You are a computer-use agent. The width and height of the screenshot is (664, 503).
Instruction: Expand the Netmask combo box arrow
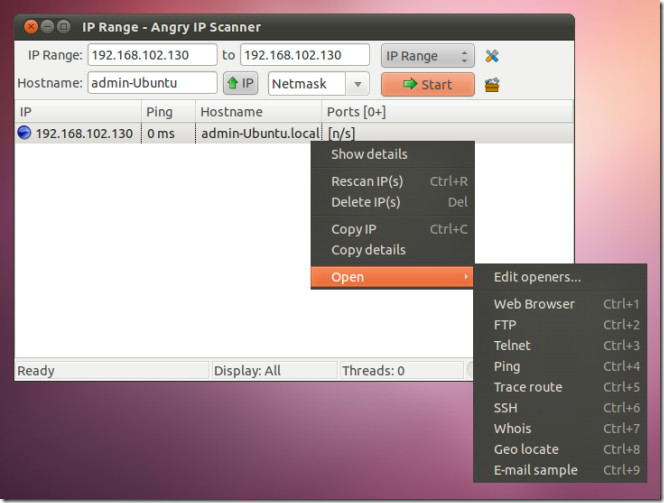click(x=357, y=84)
